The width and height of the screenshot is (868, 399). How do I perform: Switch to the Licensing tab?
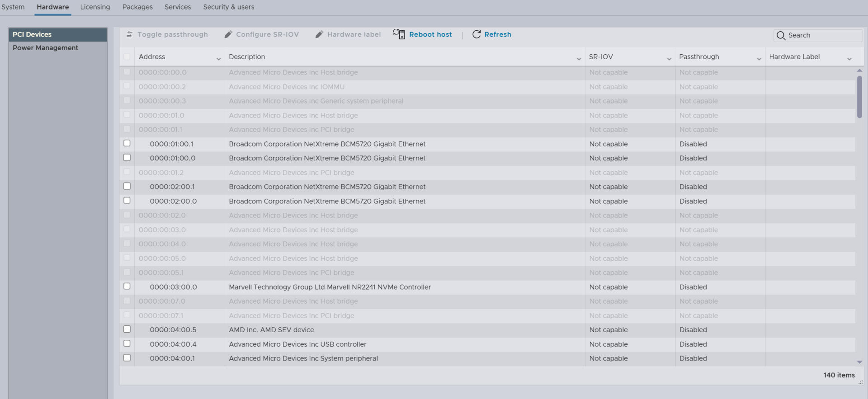pos(95,7)
